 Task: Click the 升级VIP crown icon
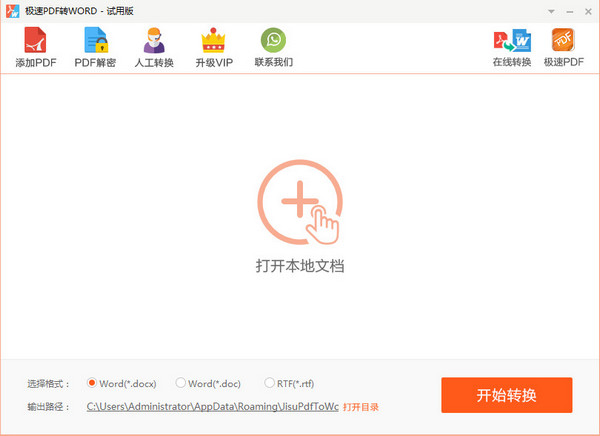tap(213, 40)
